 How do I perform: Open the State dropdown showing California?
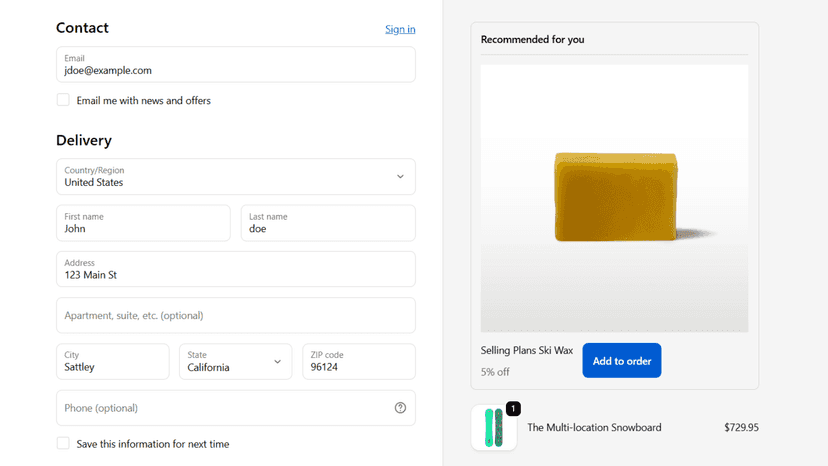[236, 362]
